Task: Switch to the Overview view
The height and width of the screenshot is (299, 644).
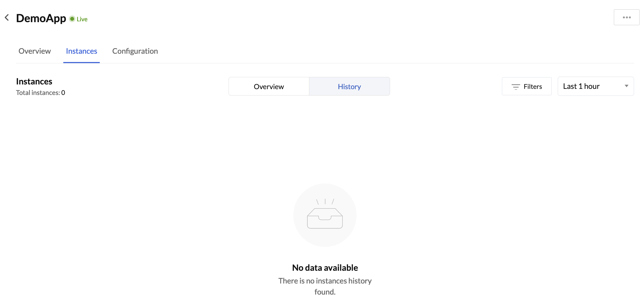Action: [269, 86]
